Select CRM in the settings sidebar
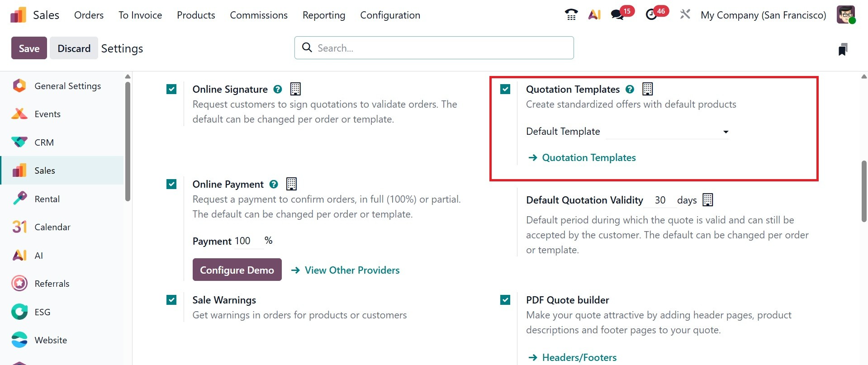 44,142
